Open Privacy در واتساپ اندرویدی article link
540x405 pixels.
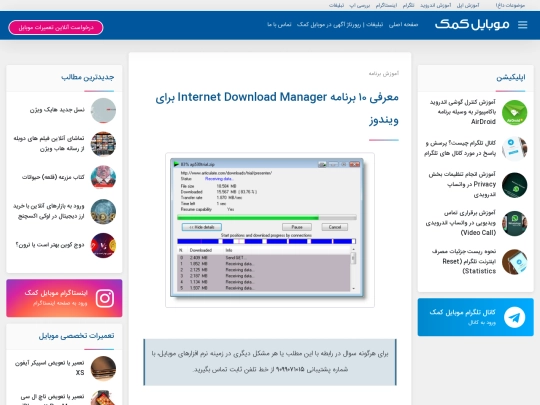(462, 184)
